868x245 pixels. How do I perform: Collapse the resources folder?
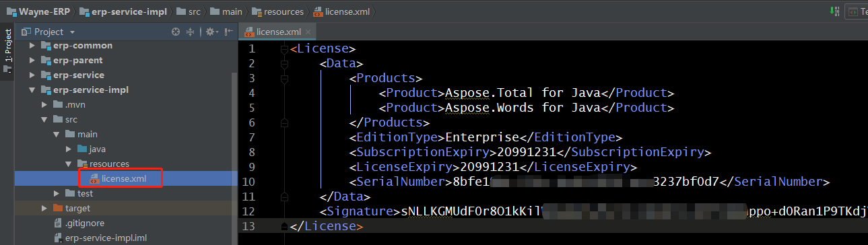coord(68,164)
